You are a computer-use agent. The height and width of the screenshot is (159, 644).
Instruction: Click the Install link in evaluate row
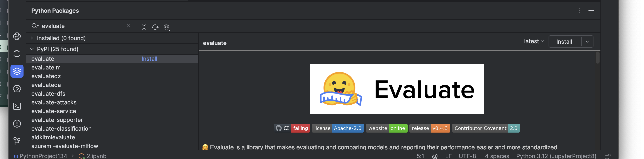[149, 59]
